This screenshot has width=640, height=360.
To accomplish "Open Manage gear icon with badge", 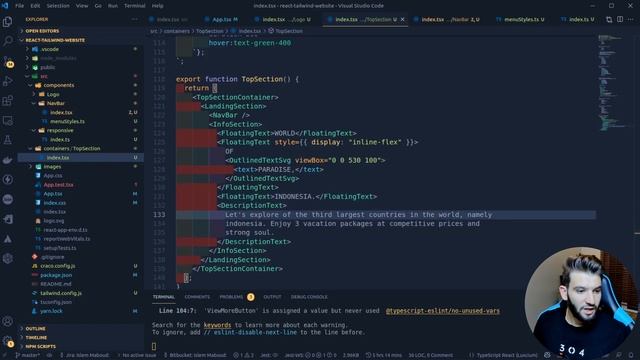I will pos(7,341).
